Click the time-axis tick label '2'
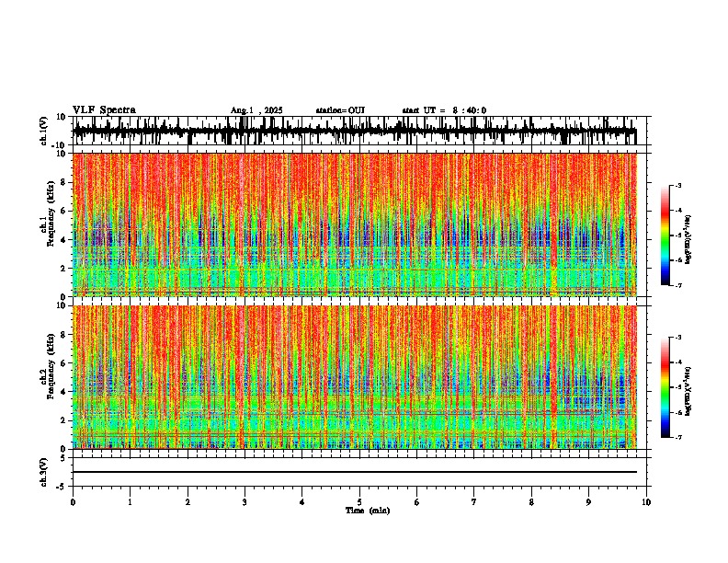Image resolution: width=728 pixels, height=563 pixels. click(188, 502)
